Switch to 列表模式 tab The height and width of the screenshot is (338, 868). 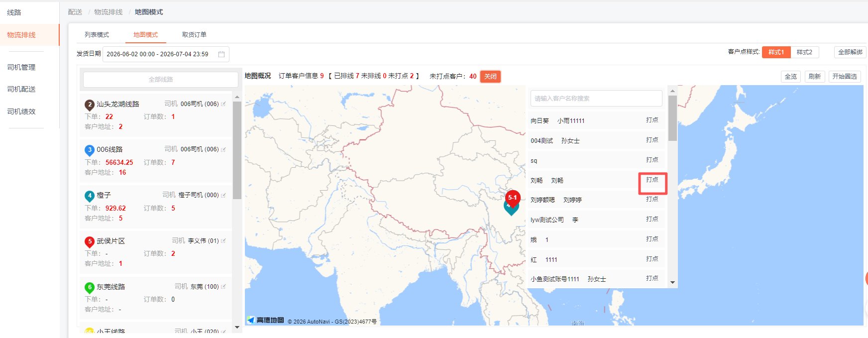97,35
